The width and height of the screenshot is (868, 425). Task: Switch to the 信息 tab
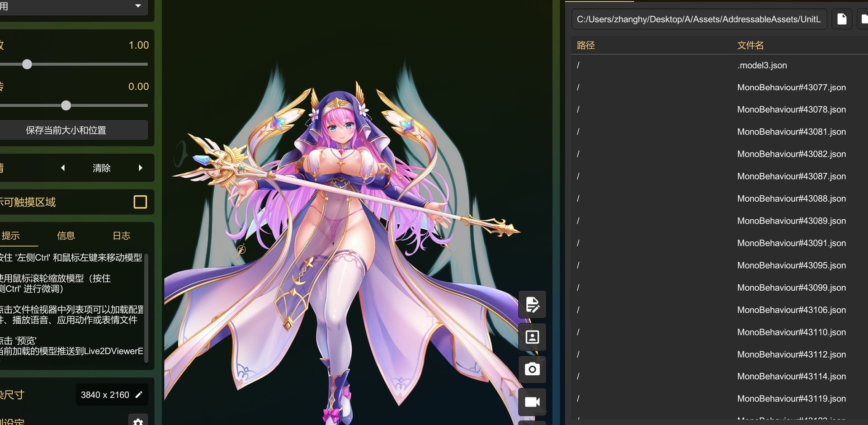click(x=66, y=236)
